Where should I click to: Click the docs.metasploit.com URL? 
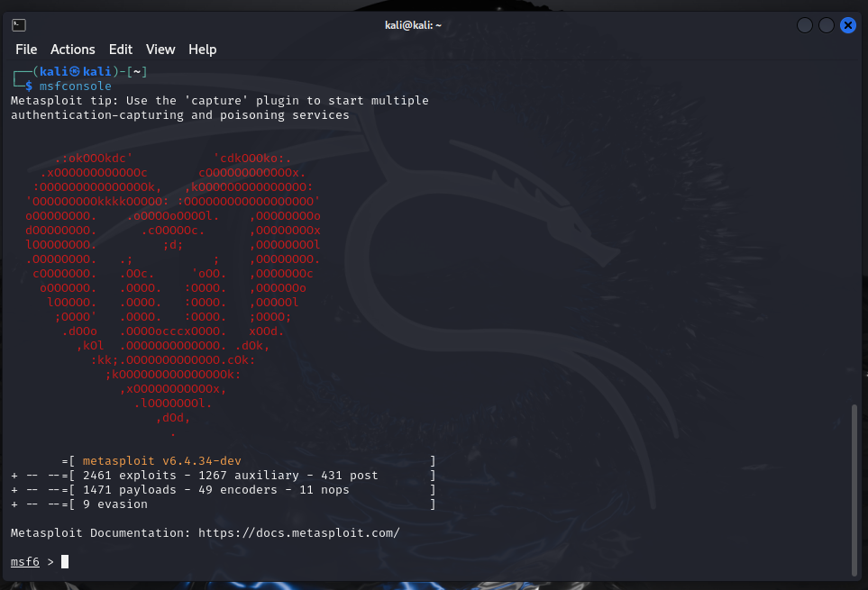[299, 533]
